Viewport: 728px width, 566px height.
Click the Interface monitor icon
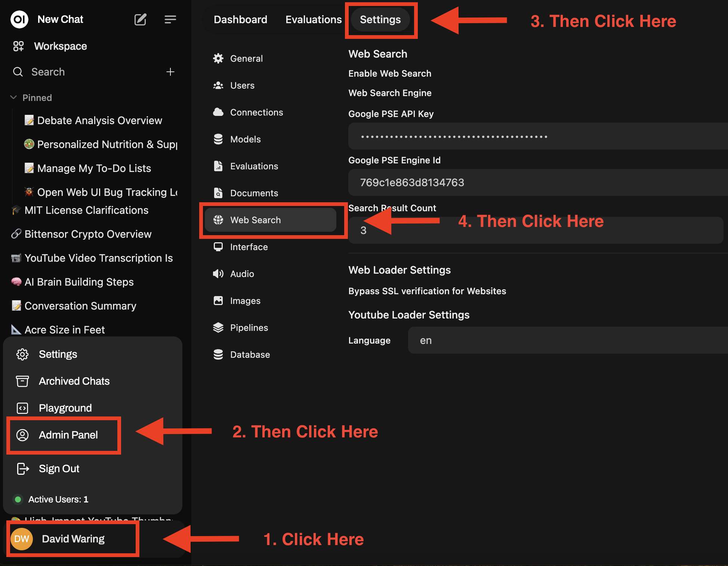[x=218, y=247]
